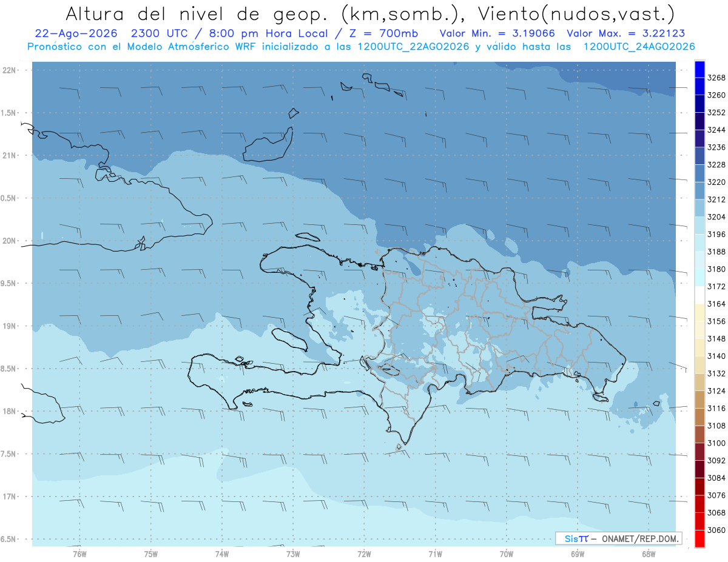Click the legend value '3060'

[x=716, y=530]
